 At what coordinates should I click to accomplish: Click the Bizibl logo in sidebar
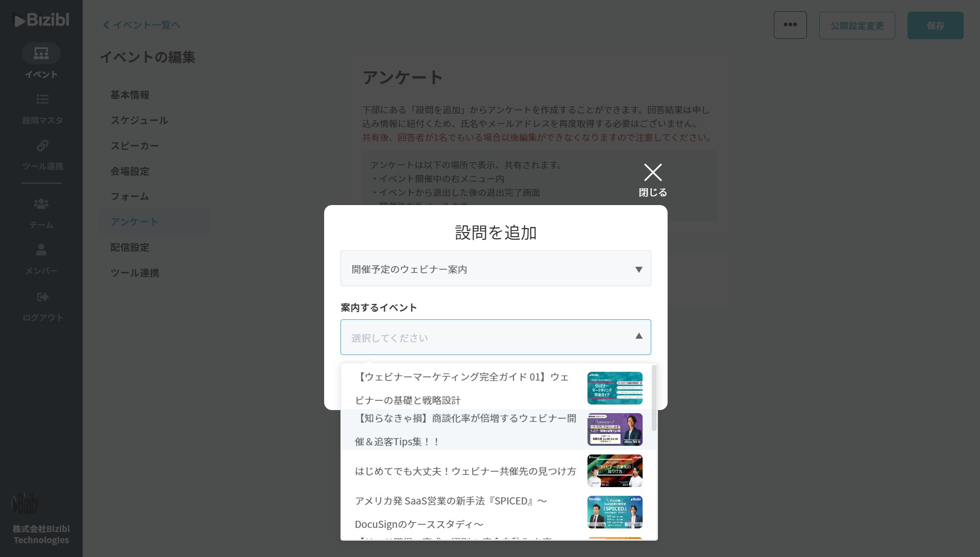(41, 20)
